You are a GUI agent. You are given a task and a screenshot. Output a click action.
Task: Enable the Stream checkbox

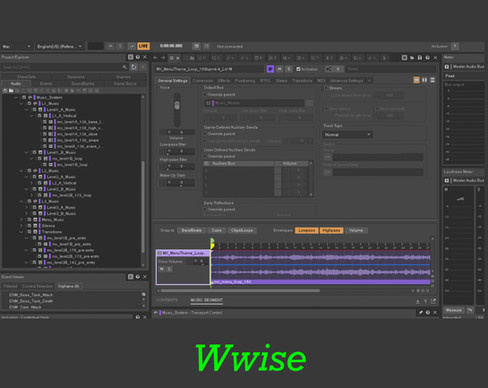click(326, 88)
